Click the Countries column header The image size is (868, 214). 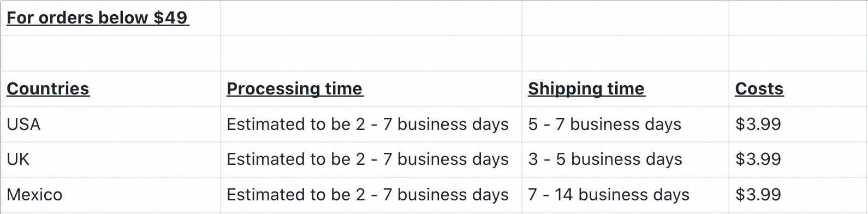[110, 88]
